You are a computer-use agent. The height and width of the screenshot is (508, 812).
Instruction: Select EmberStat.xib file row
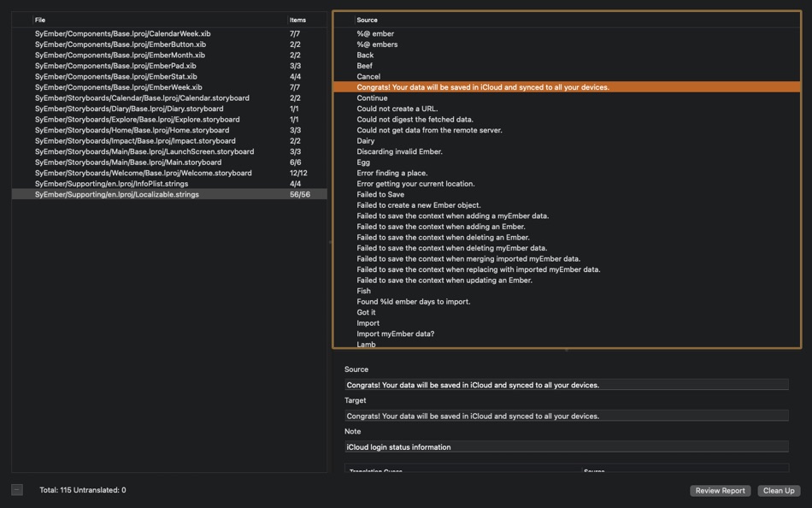[169, 77]
